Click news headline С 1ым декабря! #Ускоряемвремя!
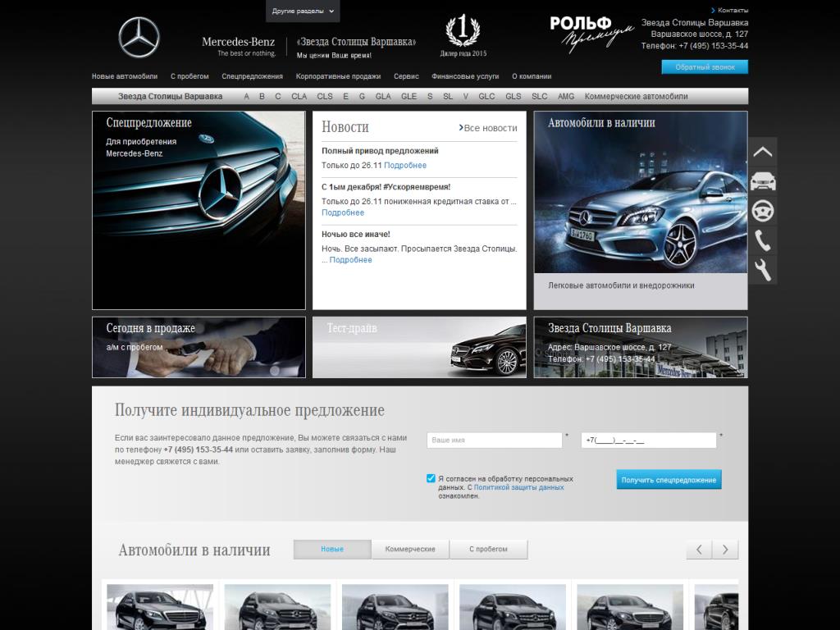This screenshot has width=840, height=630. pyautogui.click(x=386, y=187)
